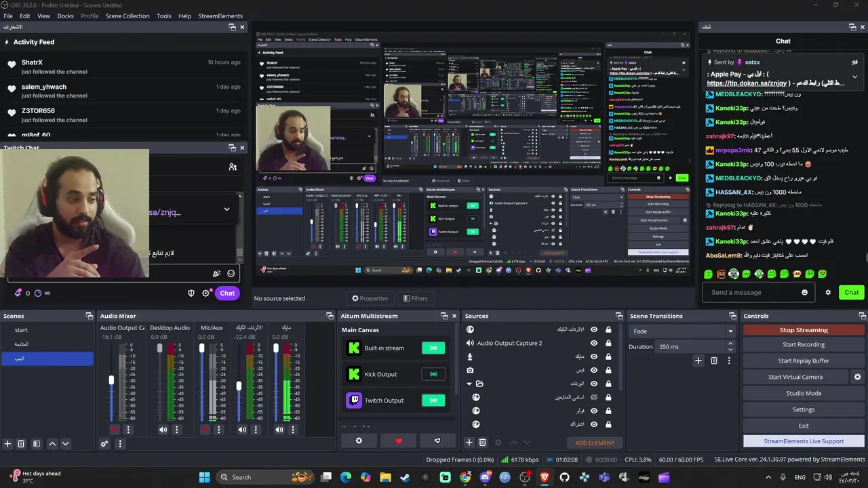
Task: Open GitHub Desktop from the taskbar
Action: coord(564,477)
